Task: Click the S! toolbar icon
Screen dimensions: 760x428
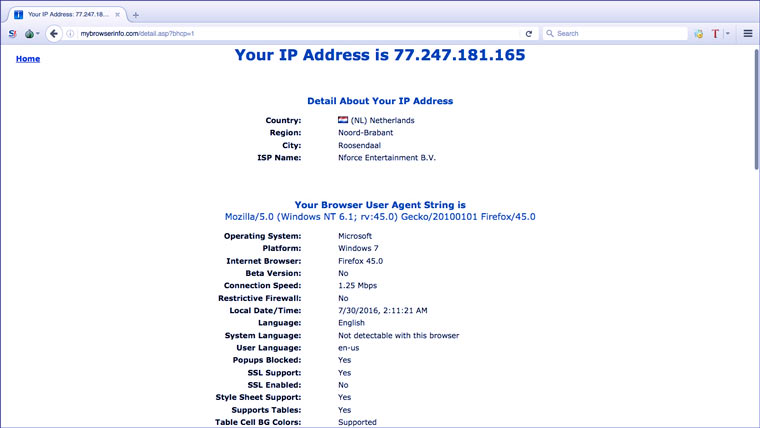Action: [x=13, y=33]
